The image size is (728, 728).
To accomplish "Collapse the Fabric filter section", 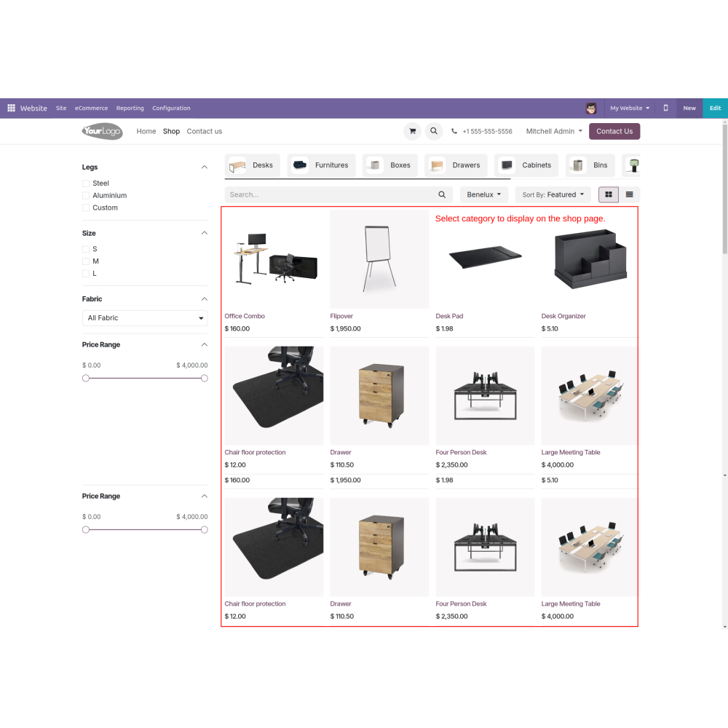I will pyautogui.click(x=205, y=299).
